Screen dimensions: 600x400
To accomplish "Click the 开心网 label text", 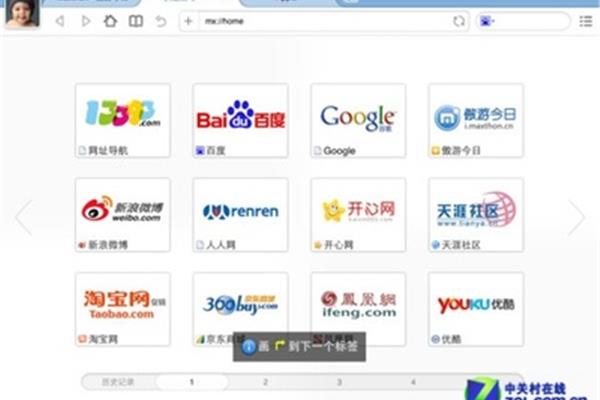I will click(339, 245).
